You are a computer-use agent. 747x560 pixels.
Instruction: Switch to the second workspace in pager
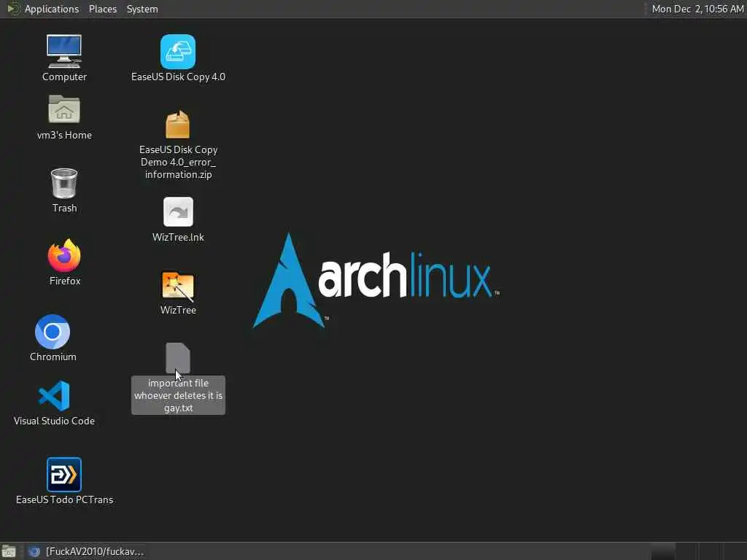(x=686, y=551)
